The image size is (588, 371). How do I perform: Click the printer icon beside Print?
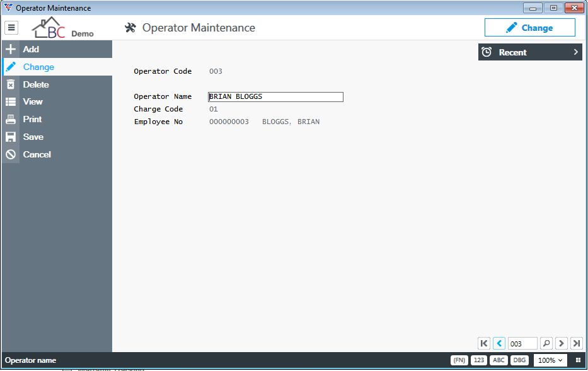(x=11, y=119)
